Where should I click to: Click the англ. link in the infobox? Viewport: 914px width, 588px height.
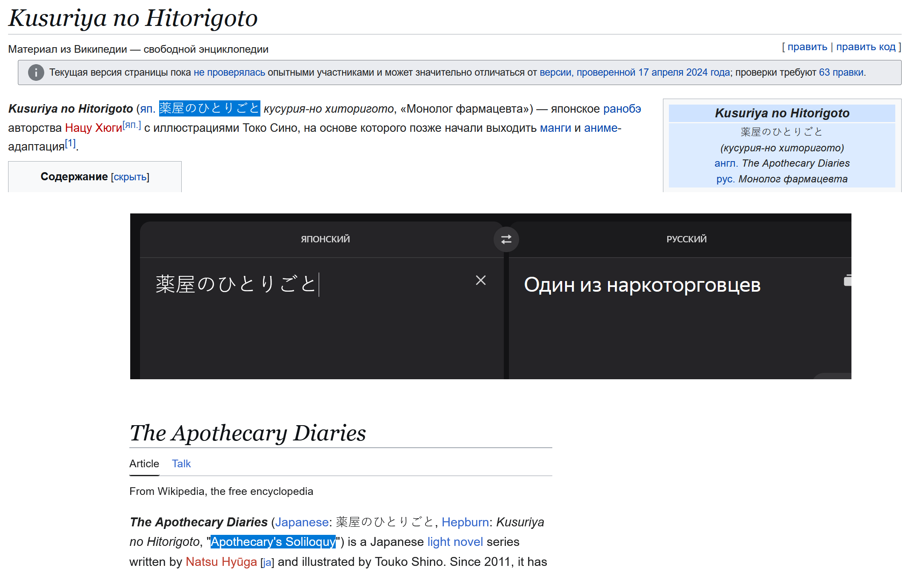tap(726, 163)
